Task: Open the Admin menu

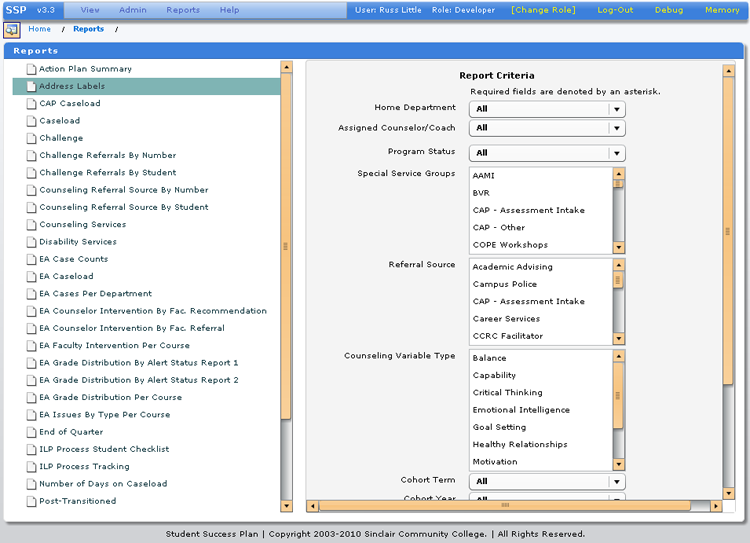Action: [132, 10]
